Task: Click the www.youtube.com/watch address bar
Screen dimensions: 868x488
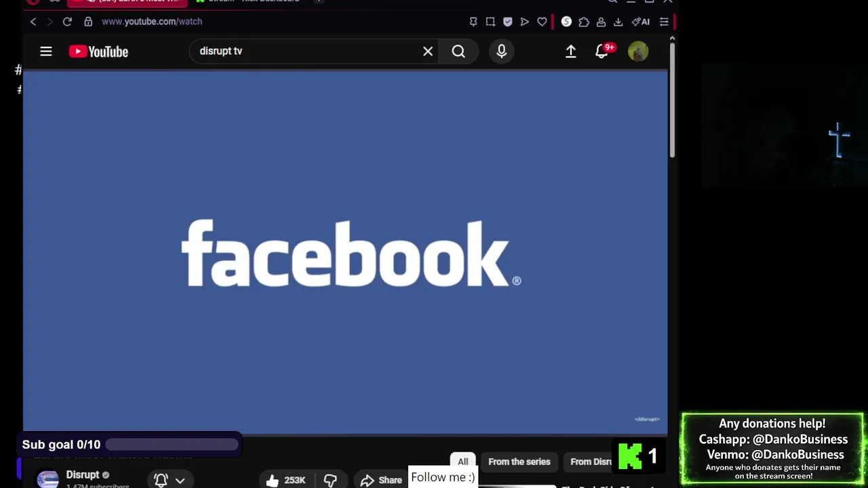Action: [x=152, y=22]
